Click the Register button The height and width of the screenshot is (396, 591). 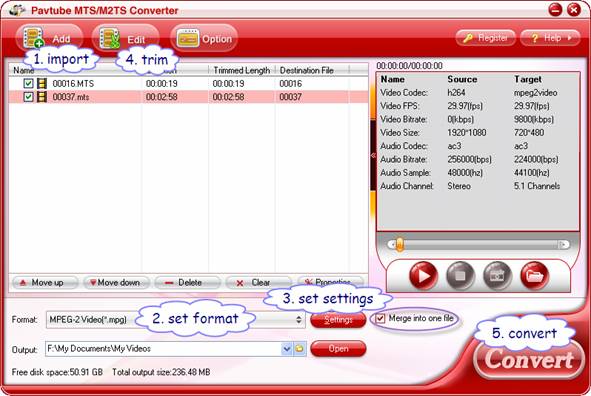[485, 38]
